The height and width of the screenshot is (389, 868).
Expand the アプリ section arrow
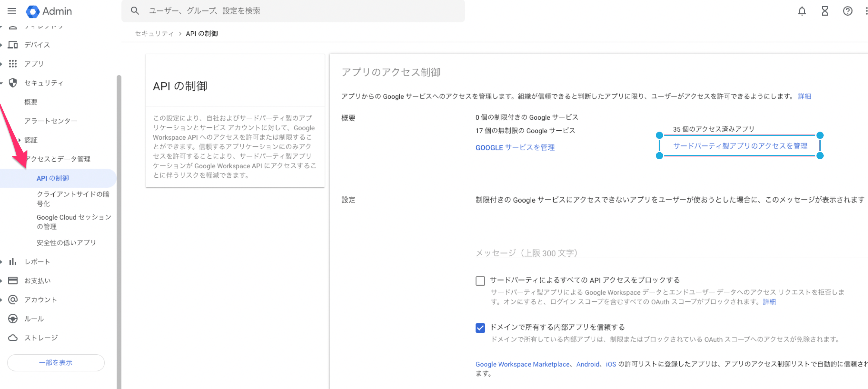tap(1, 64)
